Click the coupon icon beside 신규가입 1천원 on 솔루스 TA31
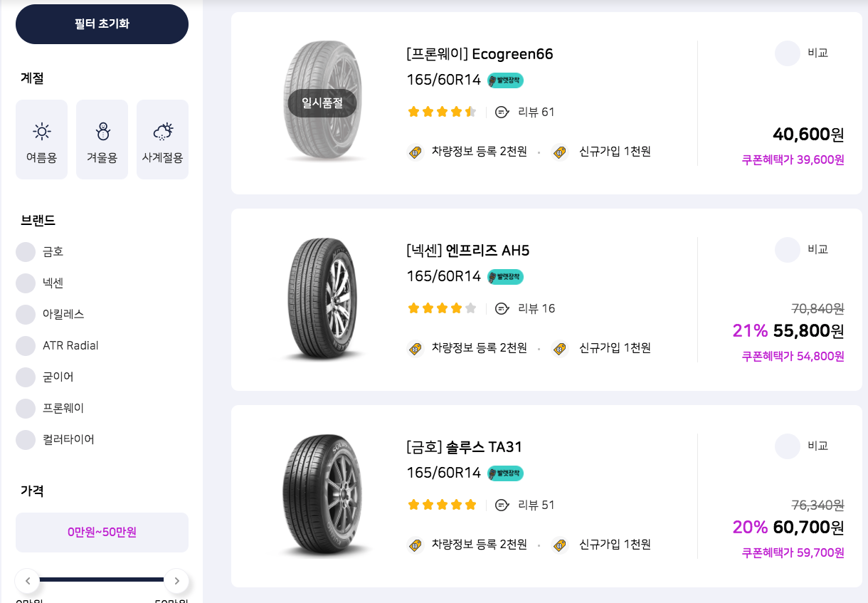 click(x=560, y=545)
